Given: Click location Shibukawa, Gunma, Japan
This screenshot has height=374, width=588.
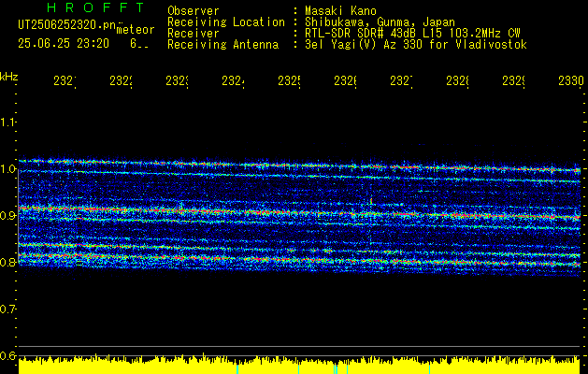Looking at the screenshot, I should pos(380,22).
